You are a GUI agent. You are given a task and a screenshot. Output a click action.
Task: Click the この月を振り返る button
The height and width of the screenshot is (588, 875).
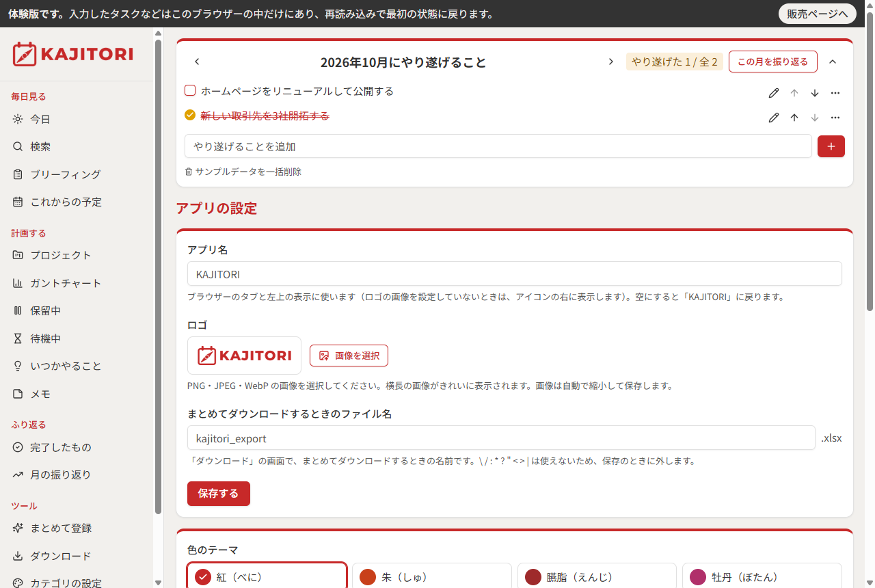(x=773, y=62)
